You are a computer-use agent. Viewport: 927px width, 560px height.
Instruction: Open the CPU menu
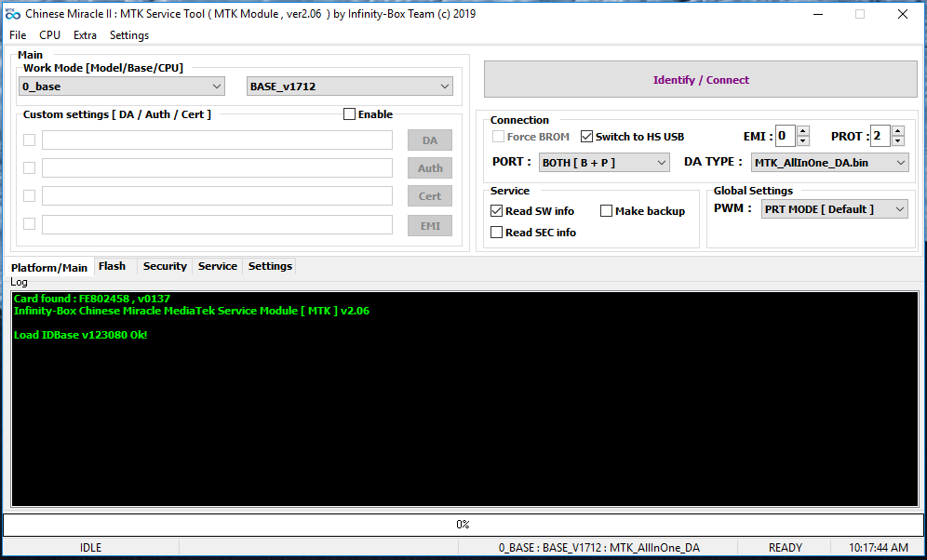coord(49,34)
